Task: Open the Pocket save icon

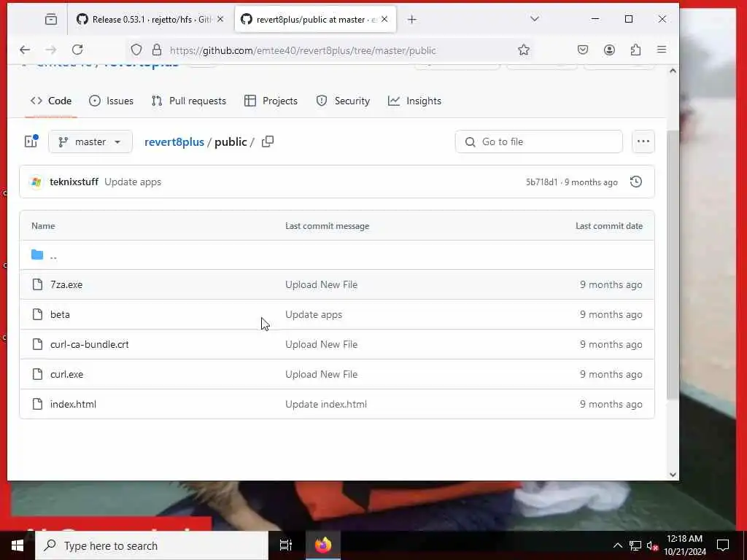Action: (x=583, y=50)
